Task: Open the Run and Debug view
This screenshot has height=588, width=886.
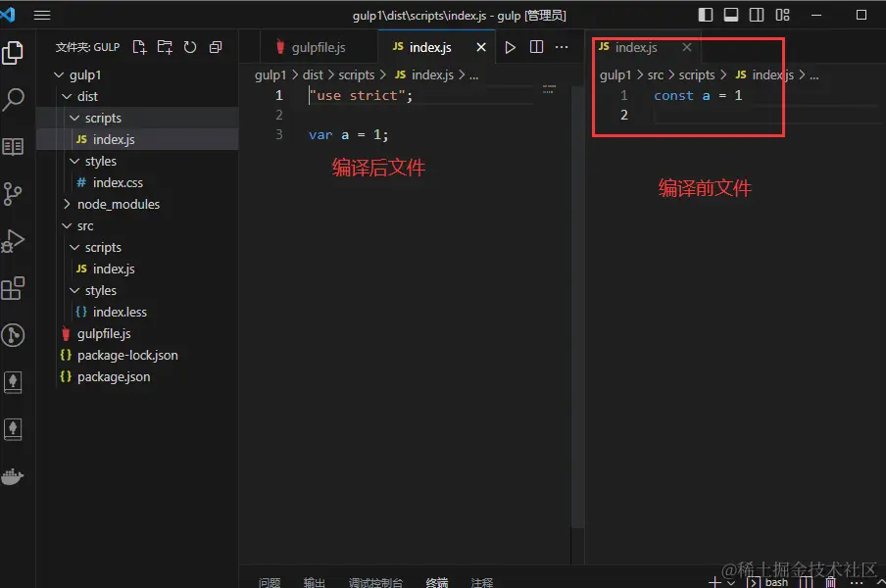Action: click(x=13, y=241)
